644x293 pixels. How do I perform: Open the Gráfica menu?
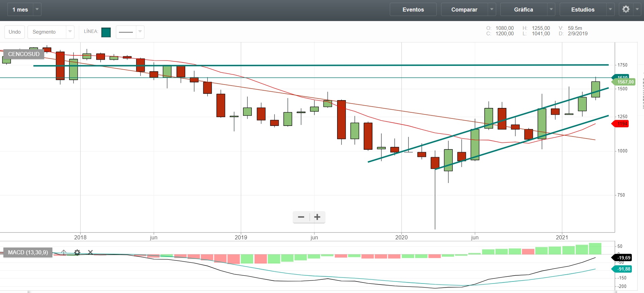(524, 10)
